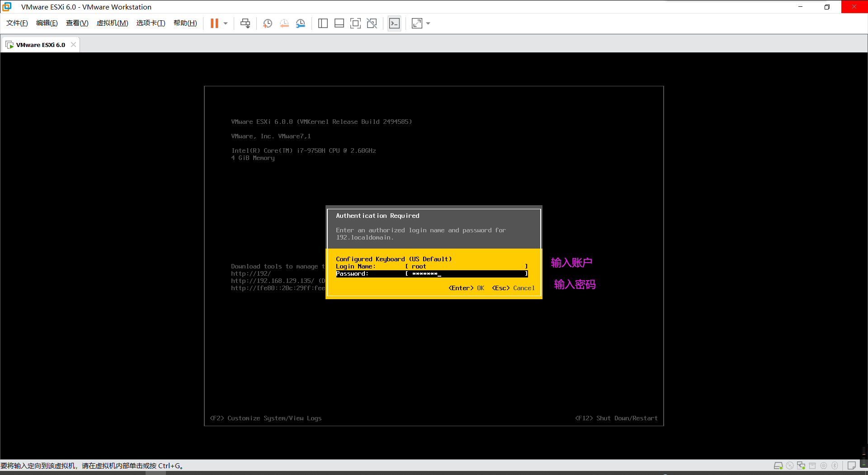Click the VMware ESXi 6.0.0 build version line

click(x=321, y=122)
